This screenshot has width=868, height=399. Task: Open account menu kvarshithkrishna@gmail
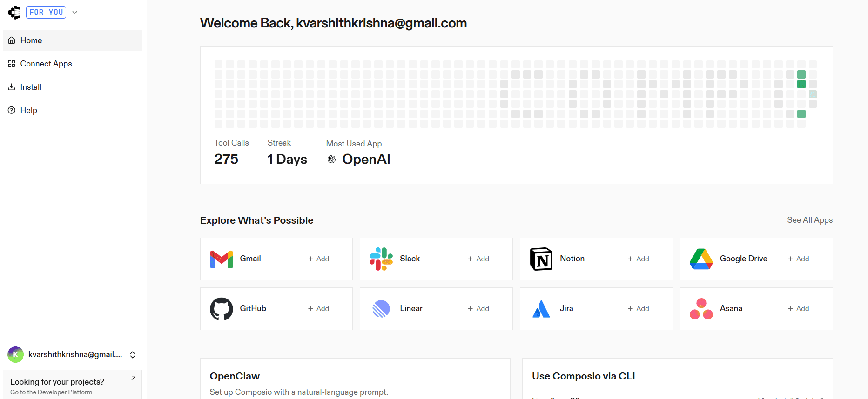point(72,354)
